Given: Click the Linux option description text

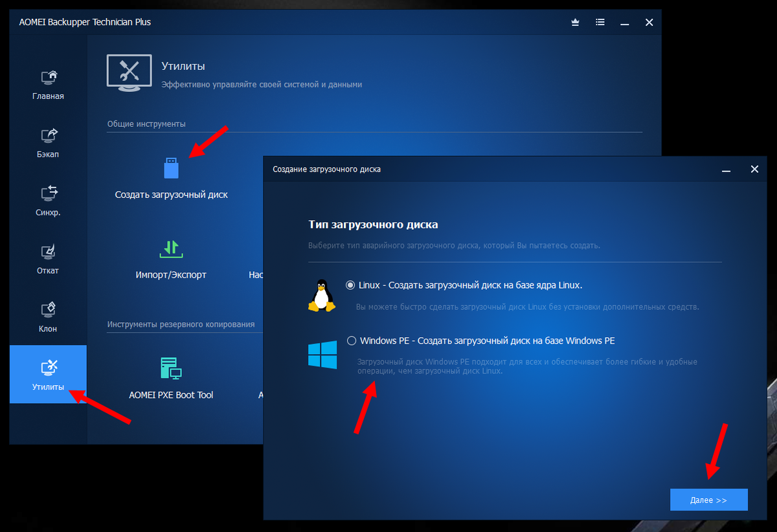Looking at the screenshot, I should coord(528,307).
